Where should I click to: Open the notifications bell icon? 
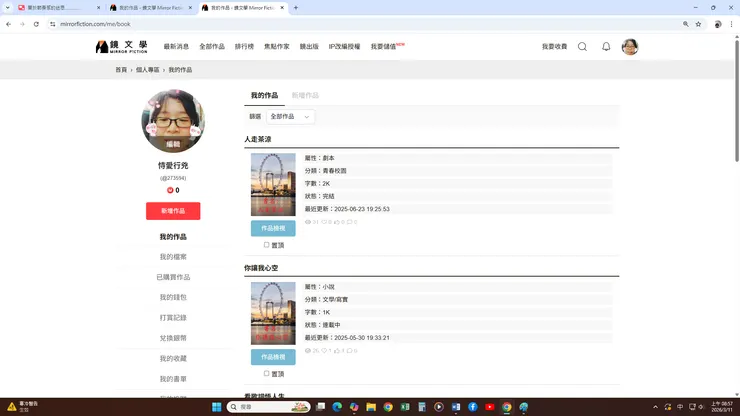[606, 46]
